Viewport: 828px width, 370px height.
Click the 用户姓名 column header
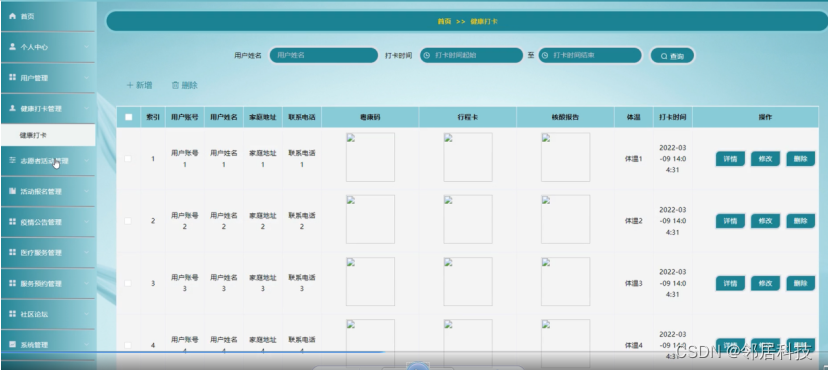(224, 117)
